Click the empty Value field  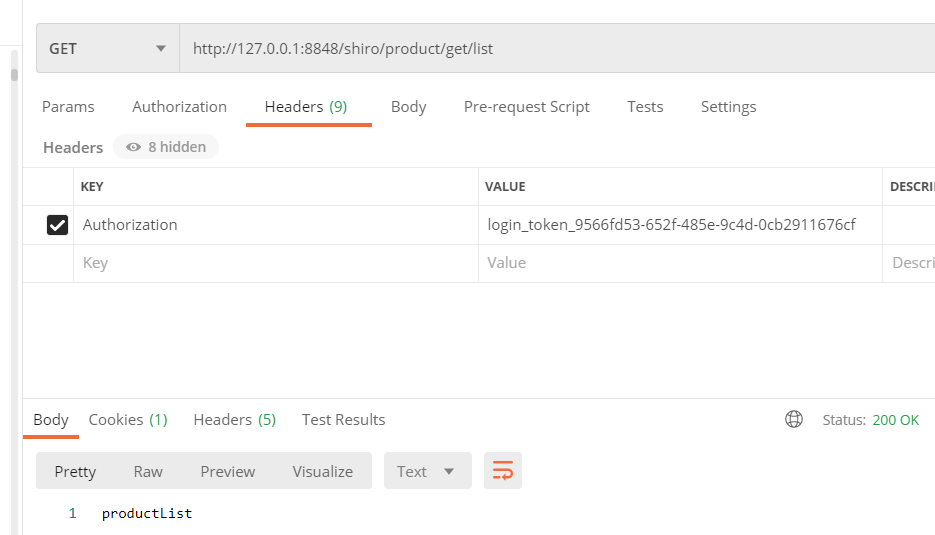(x=680, y=263)
